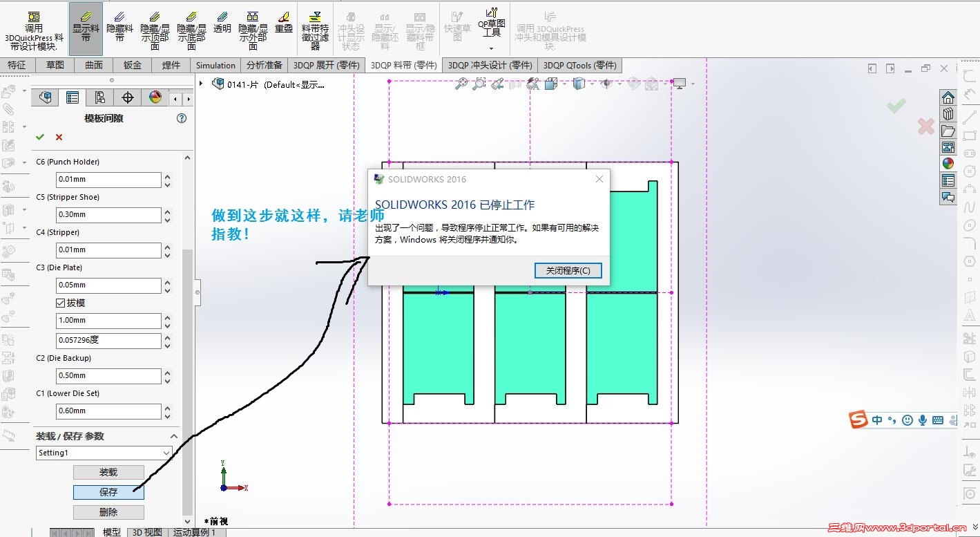Show more manager tabs via right arrow
The height and width of the screenshot is (537, 980).
click(x=189, y=99)
